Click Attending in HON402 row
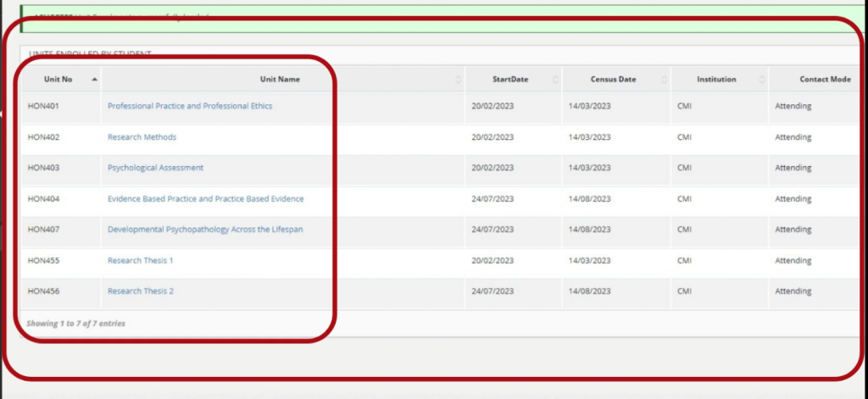868x399 pixels. (793, 136)
